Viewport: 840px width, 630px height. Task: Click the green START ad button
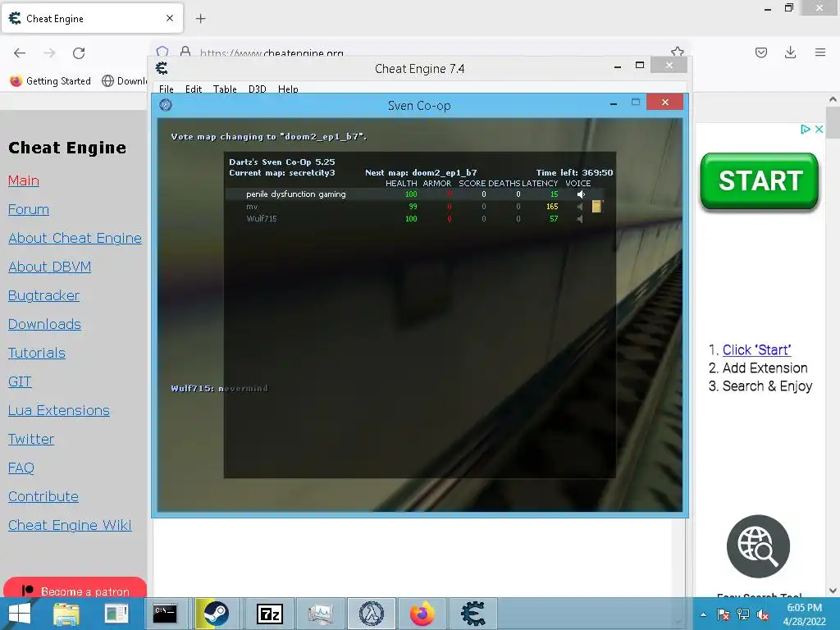tap(759, 180)
